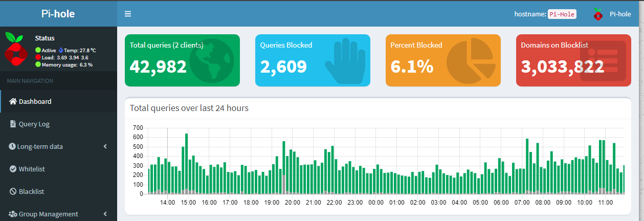Click the green Memory usage status dot

coord(38,64)
